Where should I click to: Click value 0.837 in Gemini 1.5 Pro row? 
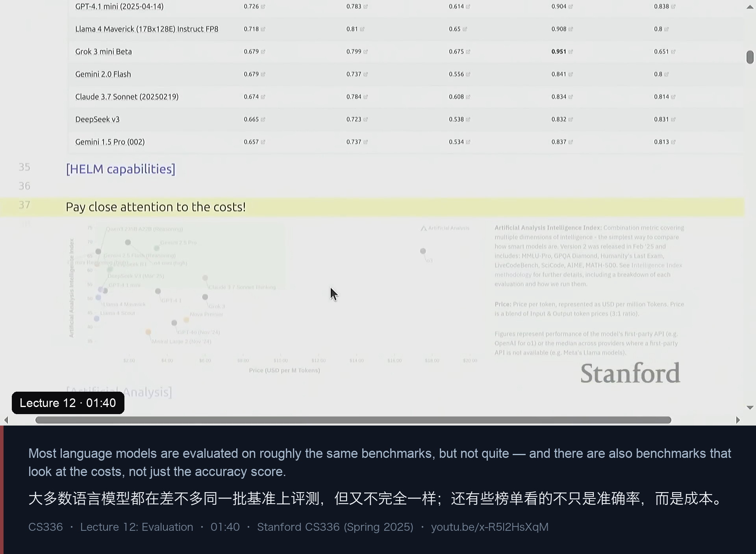559,142
